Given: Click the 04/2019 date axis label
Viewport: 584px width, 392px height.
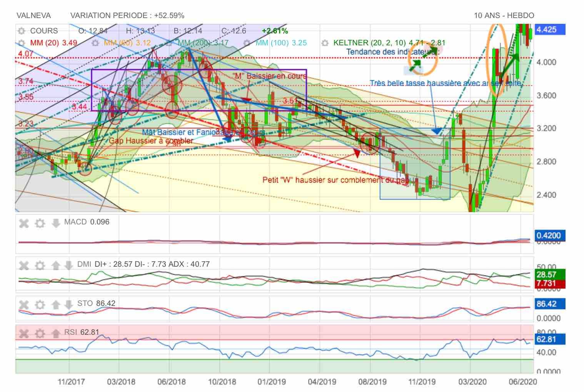Looking at the screenshot, I should [322, 382].
